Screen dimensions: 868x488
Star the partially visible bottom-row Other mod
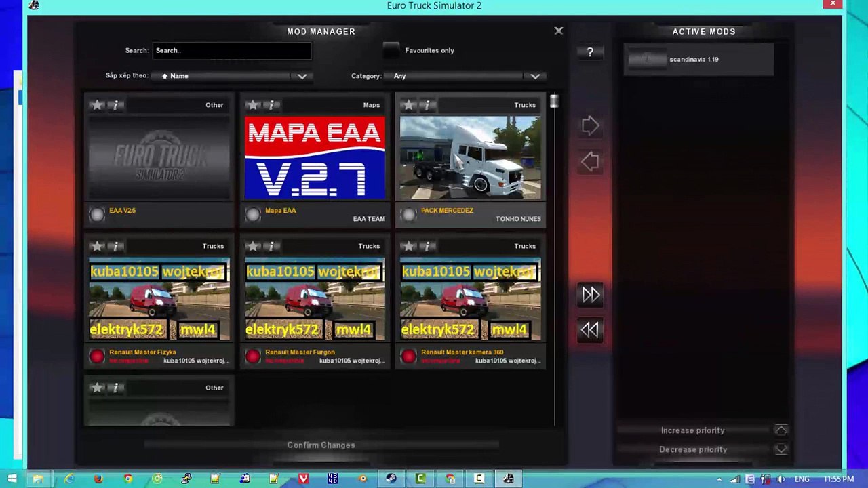pyautogui.click(x=97, y=388)
